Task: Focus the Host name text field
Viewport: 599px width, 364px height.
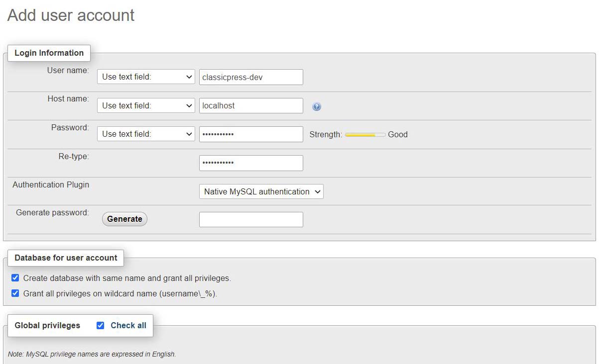Action: (x=251, y=105)
